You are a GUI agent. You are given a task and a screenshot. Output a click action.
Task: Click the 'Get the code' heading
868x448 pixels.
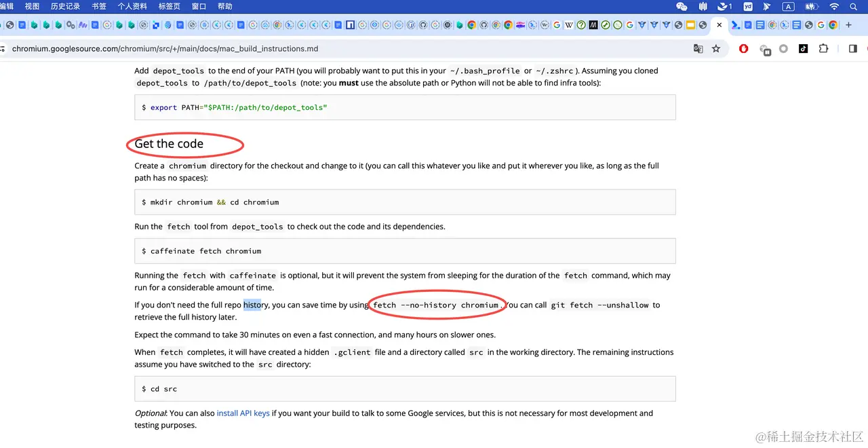[x=169, y=144]
